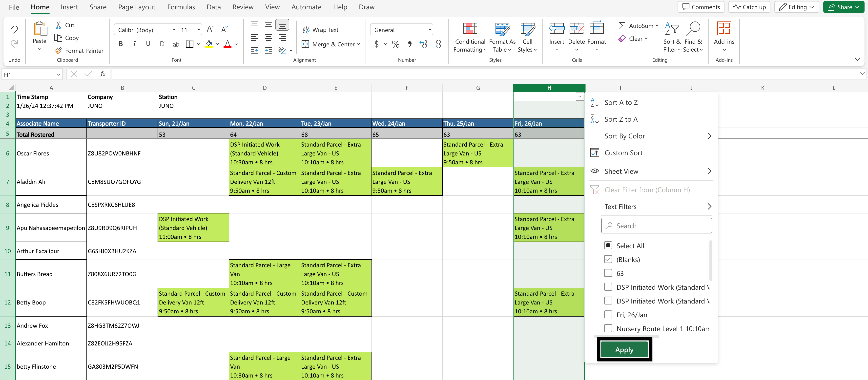Uncheck the (Blanks) filter checkbox
This screenshot has width=868, height=380.
(608, 259)
